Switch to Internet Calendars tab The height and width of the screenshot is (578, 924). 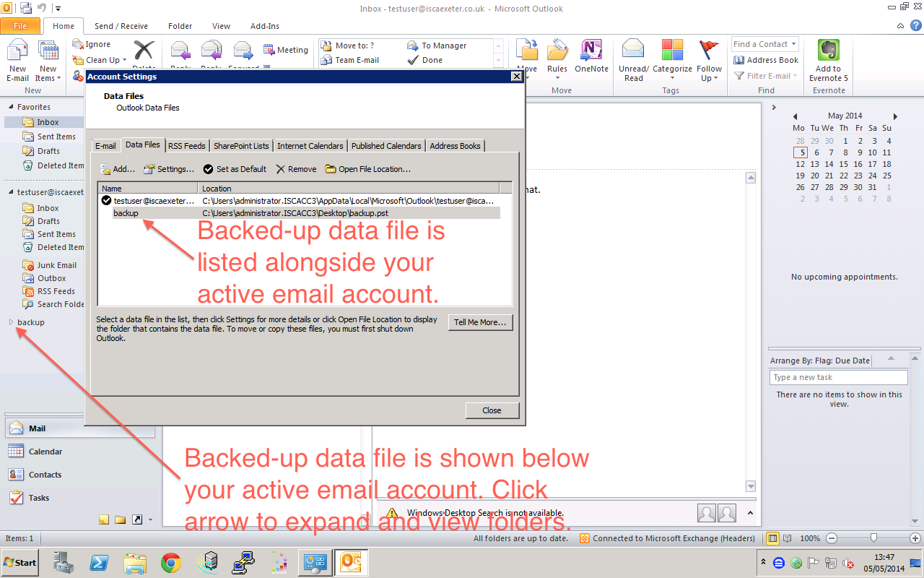pyautogui.click(x=310, y=145)
